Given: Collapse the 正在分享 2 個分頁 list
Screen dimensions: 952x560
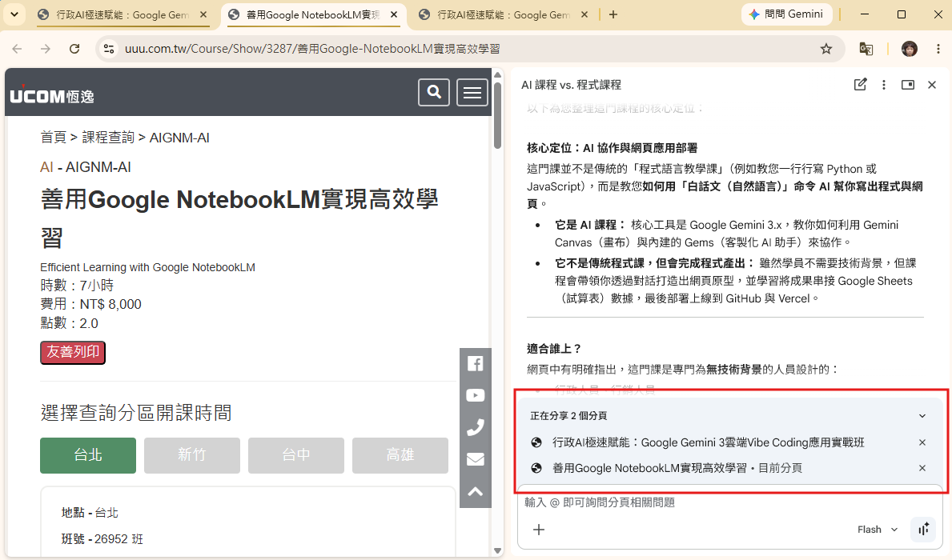Looking at the screenshot, I should pos(922,416).
